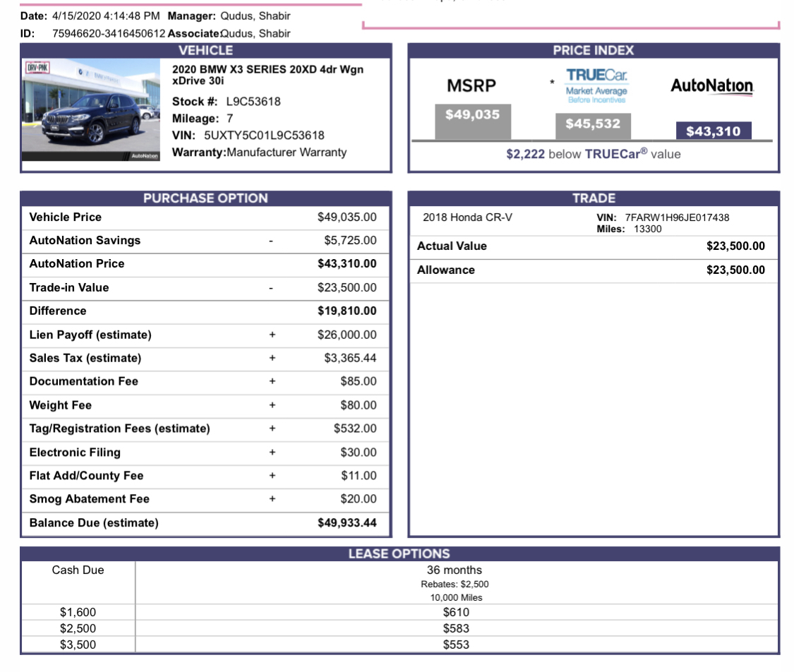Click the AutoNation logo in Price Index

coord(712,85)
